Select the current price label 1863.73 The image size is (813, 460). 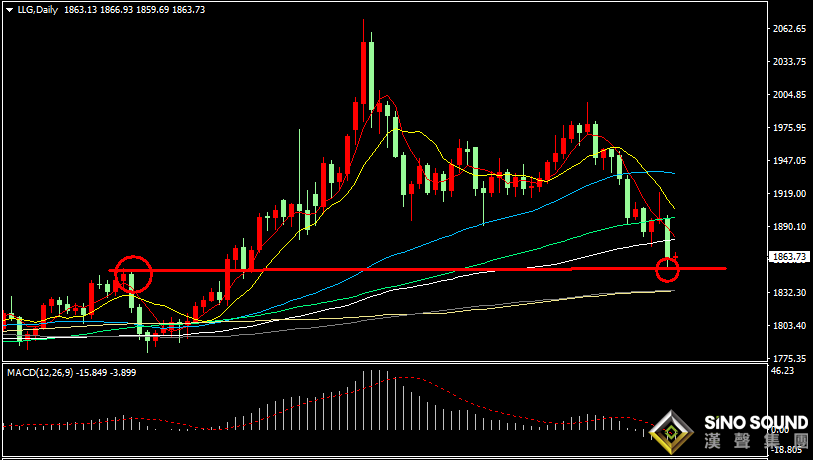point(789,257)
